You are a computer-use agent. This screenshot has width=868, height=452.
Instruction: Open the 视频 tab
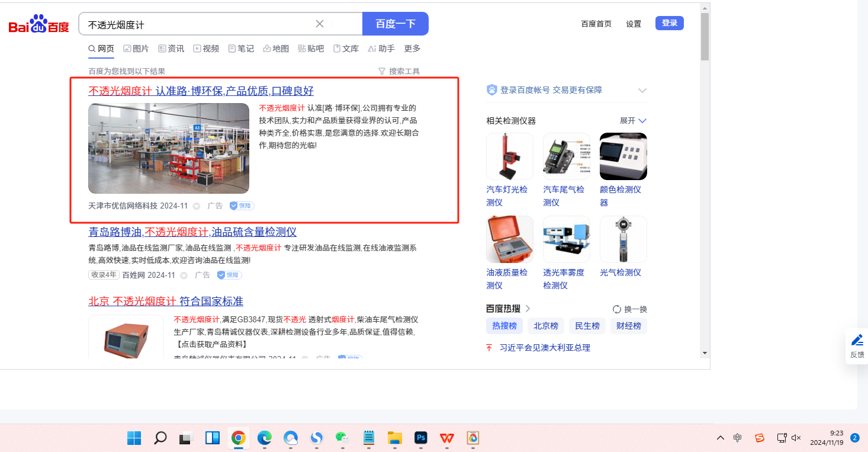(x=206, y=49)
